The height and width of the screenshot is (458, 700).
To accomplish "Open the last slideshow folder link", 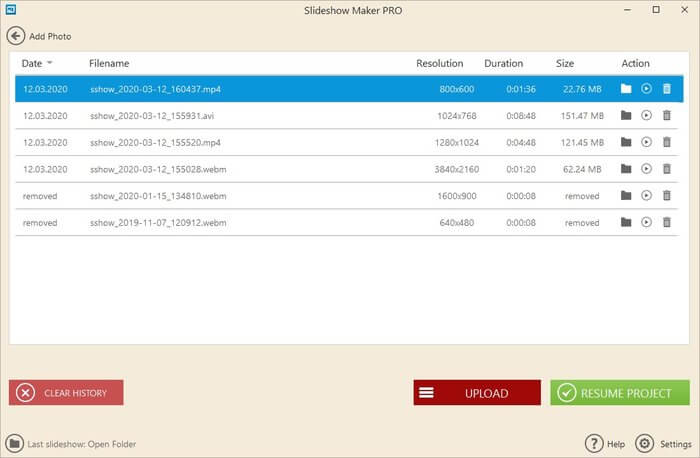I will (81, 444).
